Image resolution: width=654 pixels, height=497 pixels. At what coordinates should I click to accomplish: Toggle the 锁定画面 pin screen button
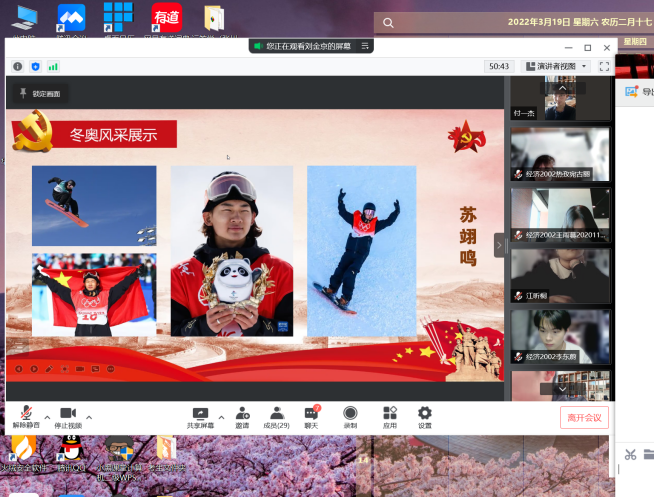click(39, 93)
